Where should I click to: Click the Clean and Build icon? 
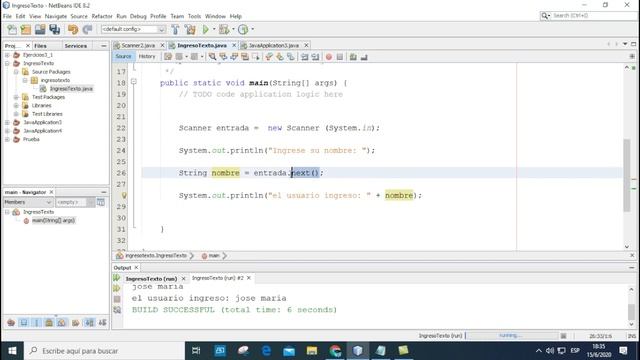coord(190,29)
